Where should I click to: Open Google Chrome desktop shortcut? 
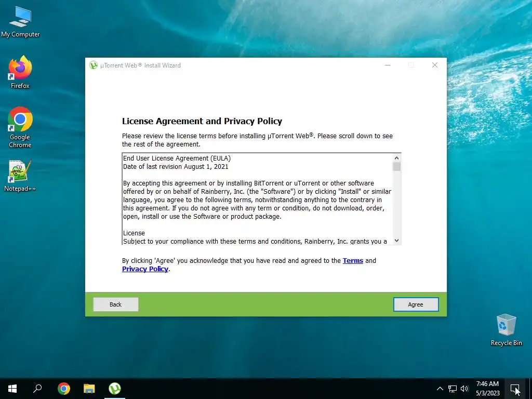point(20,128)
